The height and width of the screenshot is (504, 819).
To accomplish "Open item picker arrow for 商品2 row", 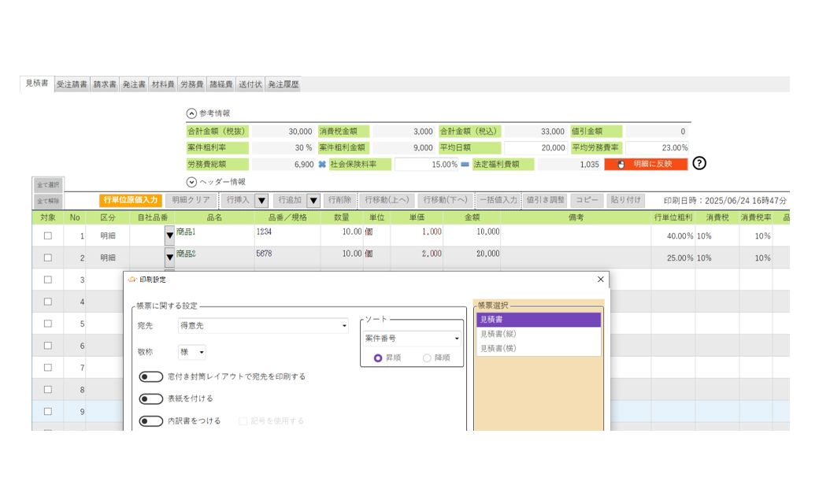I will [169, 257].
